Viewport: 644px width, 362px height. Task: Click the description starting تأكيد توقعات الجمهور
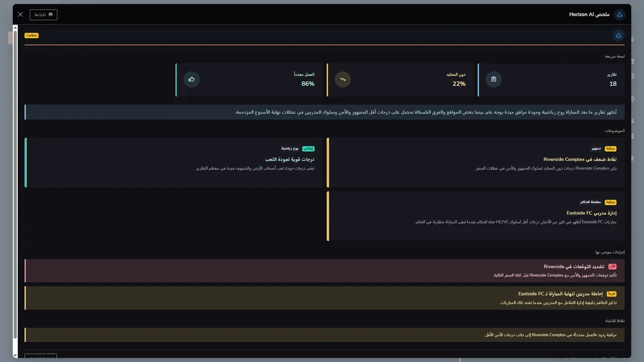tap(555, 275)
